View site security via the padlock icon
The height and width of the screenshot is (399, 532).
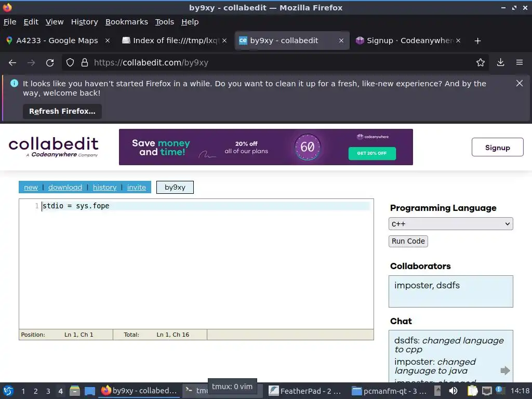tap(85, 63)
